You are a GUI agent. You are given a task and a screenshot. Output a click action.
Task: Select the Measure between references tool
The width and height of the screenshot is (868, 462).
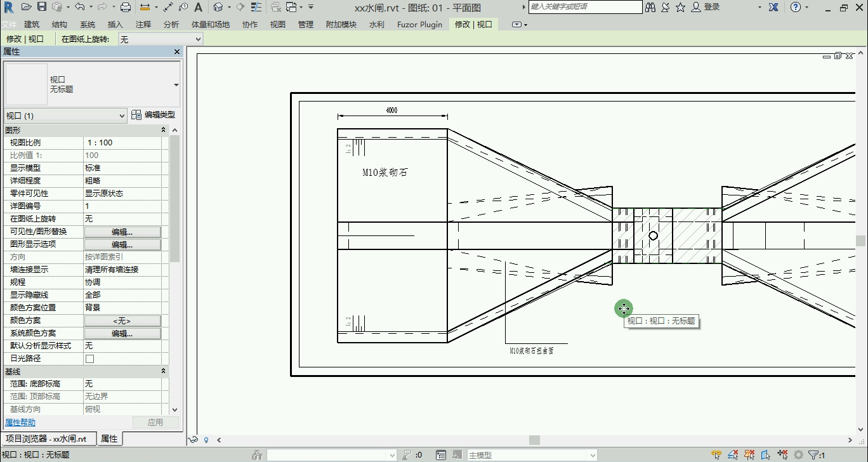[145, 7]
